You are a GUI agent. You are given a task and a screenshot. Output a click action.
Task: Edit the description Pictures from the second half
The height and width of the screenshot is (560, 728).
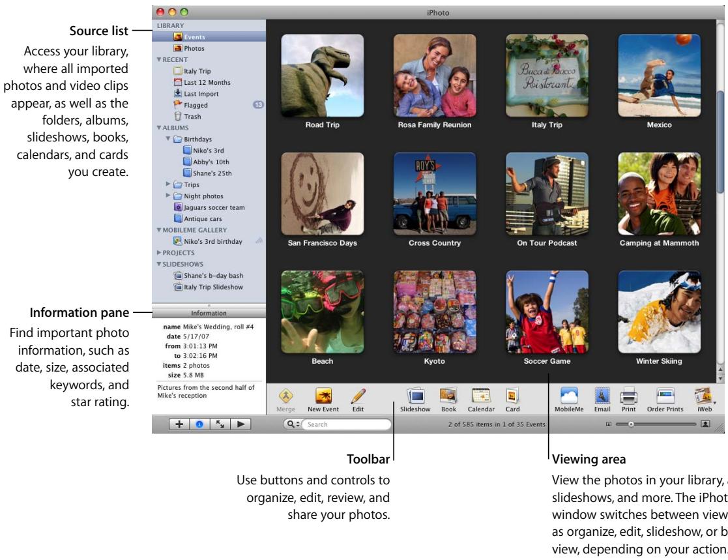(206, 391)
